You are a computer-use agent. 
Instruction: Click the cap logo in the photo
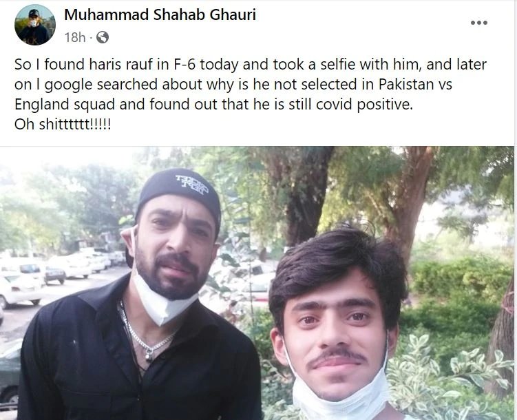coord(191,183)
